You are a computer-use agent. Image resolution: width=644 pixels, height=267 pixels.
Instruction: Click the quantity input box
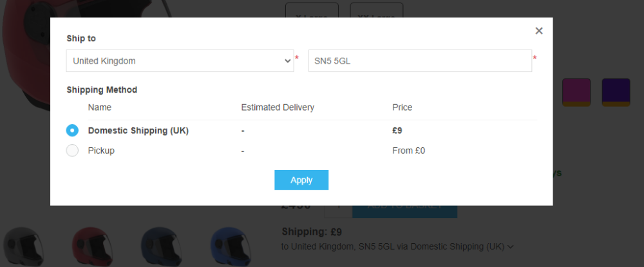coord(339,211)
